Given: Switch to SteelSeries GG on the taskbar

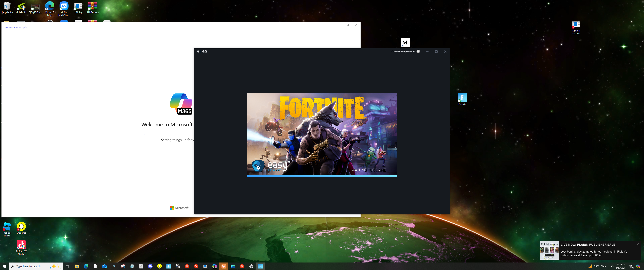Looking at the screenshot, I should click(x=251, y=266).
